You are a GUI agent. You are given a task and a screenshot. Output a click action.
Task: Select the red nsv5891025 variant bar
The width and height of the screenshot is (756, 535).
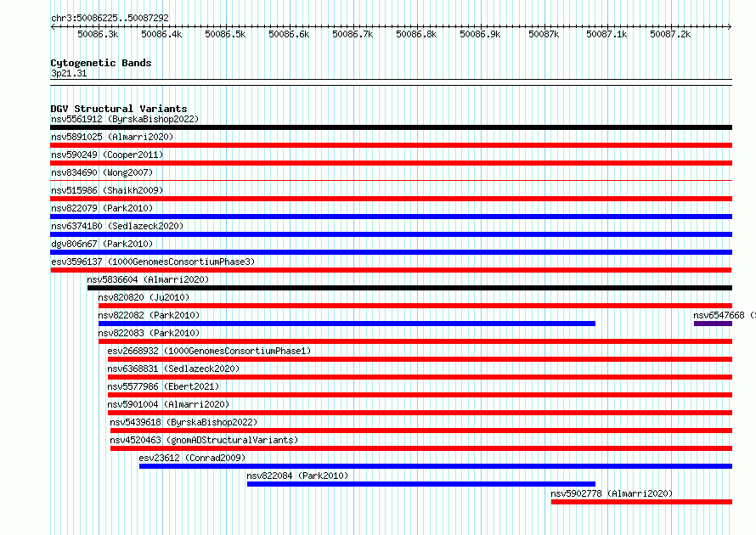click(391, 145)
